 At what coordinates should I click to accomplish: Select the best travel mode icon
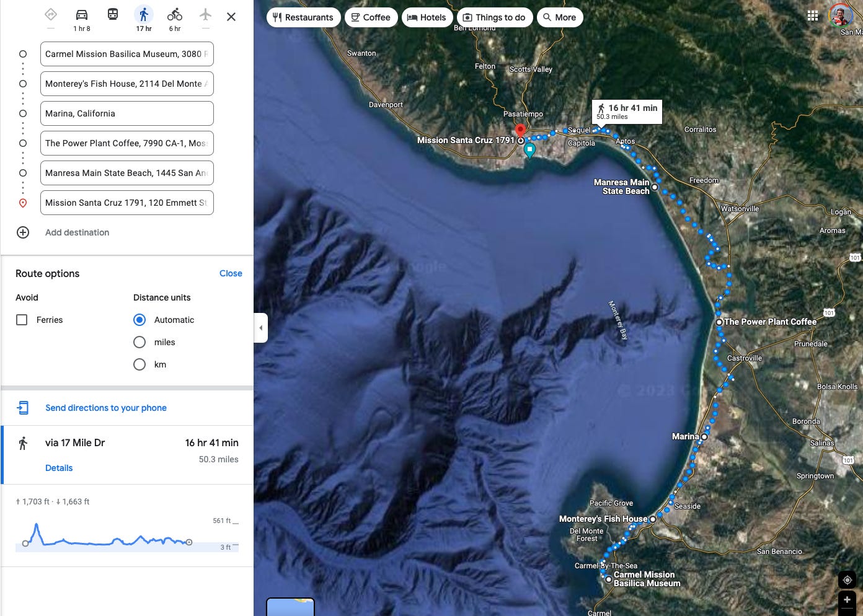pyautogui.click(x=51, y=15)
